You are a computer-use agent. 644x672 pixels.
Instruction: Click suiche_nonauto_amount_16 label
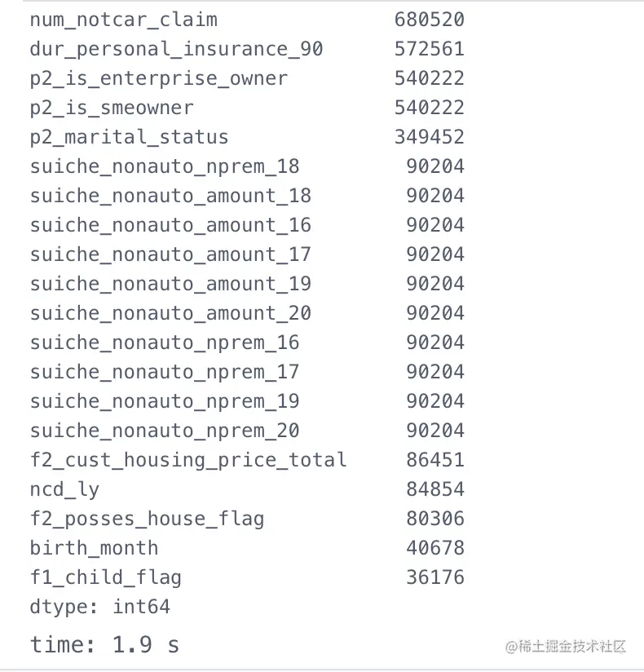pyautogui.click(x=170, y=225)
